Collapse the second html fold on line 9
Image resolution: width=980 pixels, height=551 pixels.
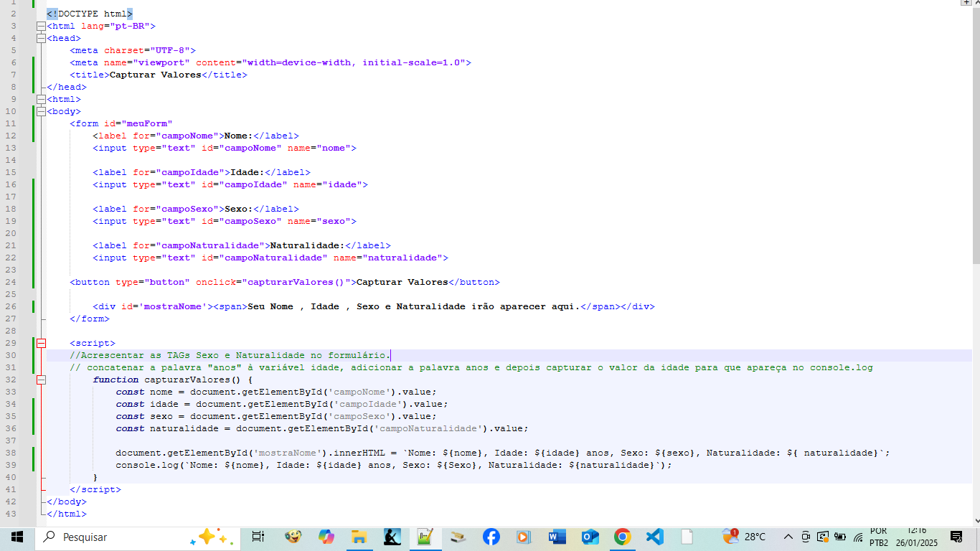click(41, 99)
